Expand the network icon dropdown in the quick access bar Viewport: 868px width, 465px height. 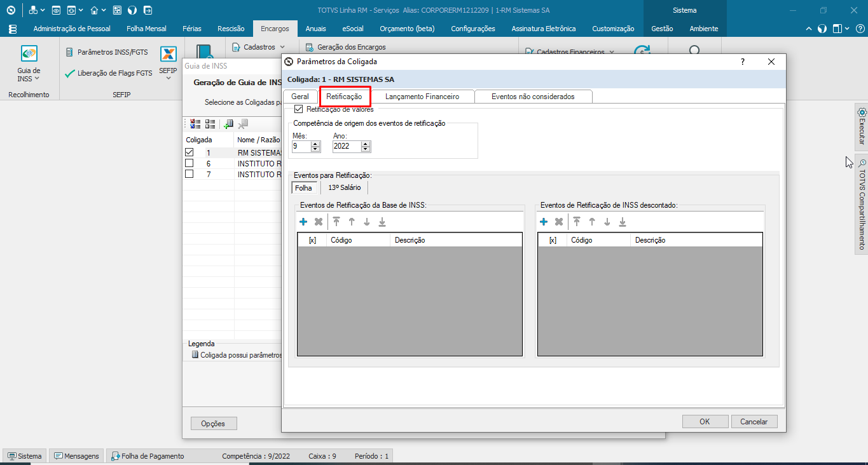pos(43,10)
